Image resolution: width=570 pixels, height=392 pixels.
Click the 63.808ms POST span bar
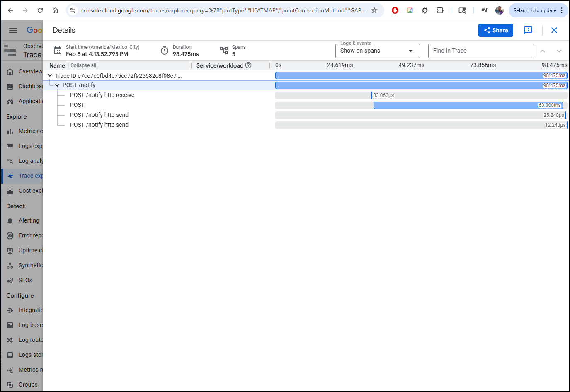(468, 105)
